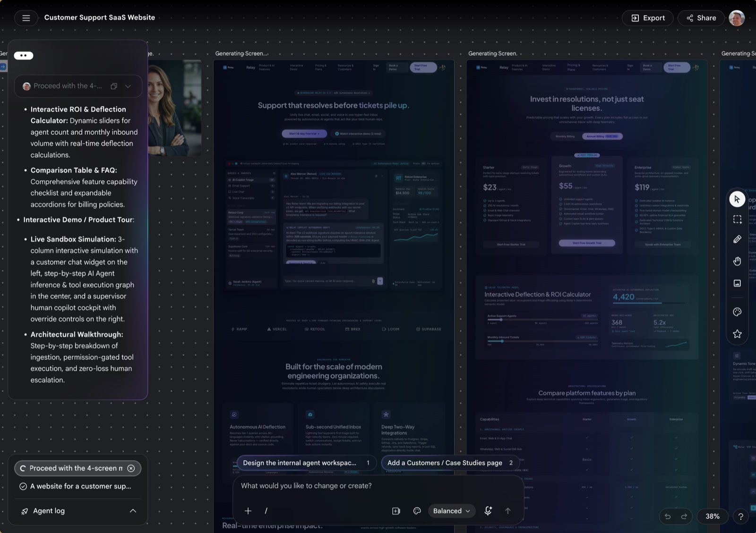Click the project title 'Customer Support SaaS Website'
The width and height of the screenshot is (756, 533).
click(100, 17)
